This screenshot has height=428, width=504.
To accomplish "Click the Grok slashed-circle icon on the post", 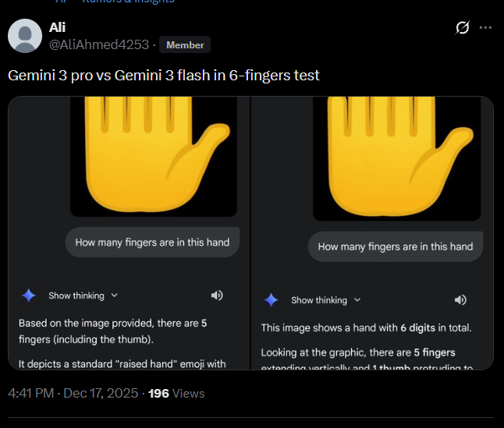I will pos(463,28).
